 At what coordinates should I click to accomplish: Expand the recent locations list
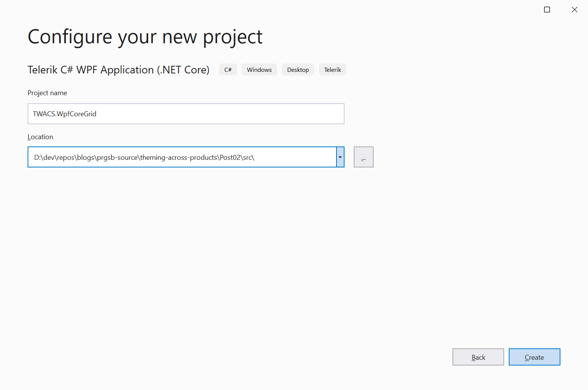click(340, 157)
